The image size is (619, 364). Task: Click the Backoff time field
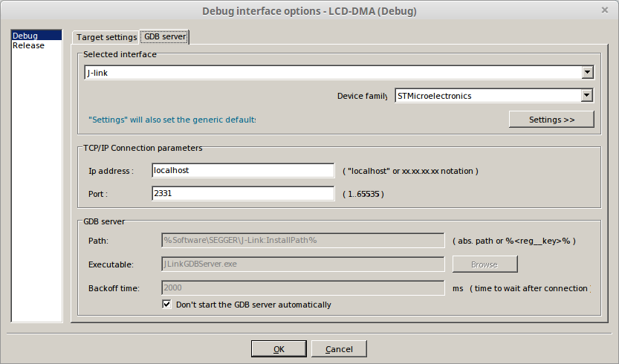[303, 287]
